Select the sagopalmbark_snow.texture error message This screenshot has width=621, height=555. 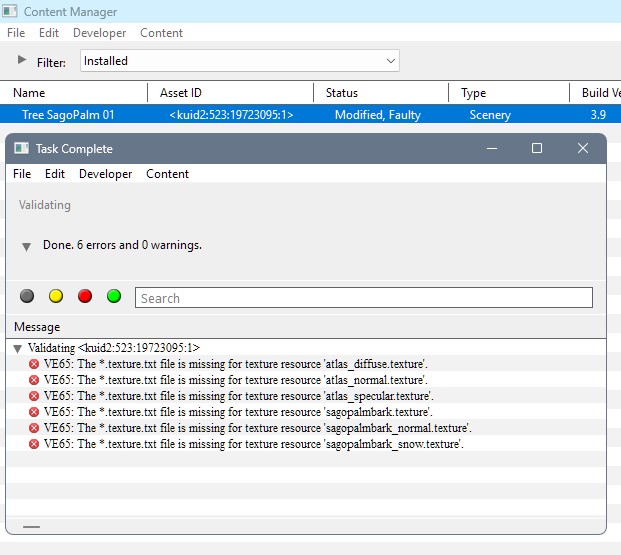253,444
